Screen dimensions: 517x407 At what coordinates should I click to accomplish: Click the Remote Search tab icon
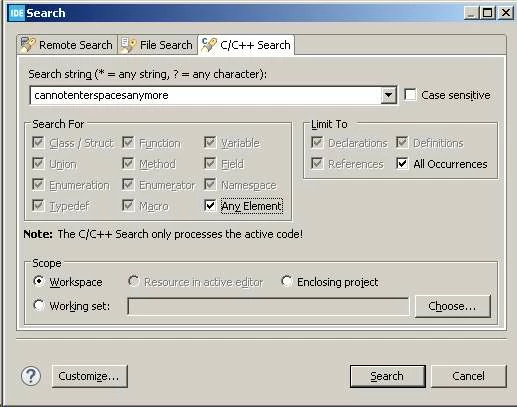28,45
